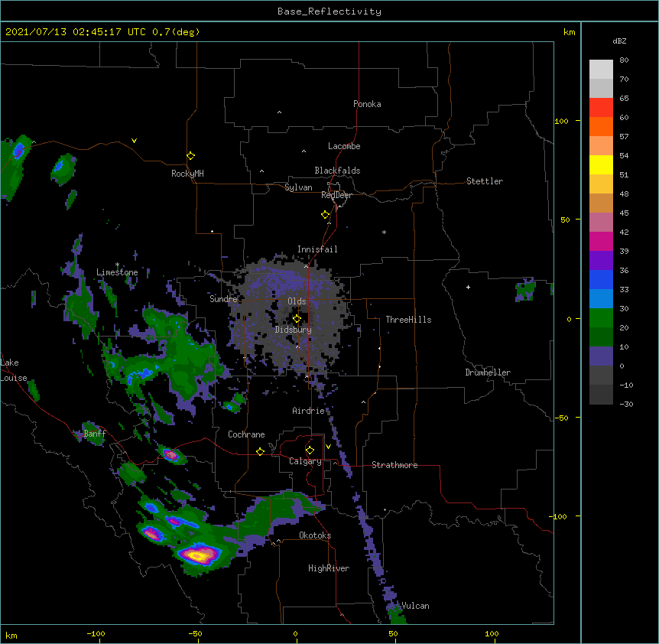
Task: Click the Airdrie city label
Action: point(308,411)
